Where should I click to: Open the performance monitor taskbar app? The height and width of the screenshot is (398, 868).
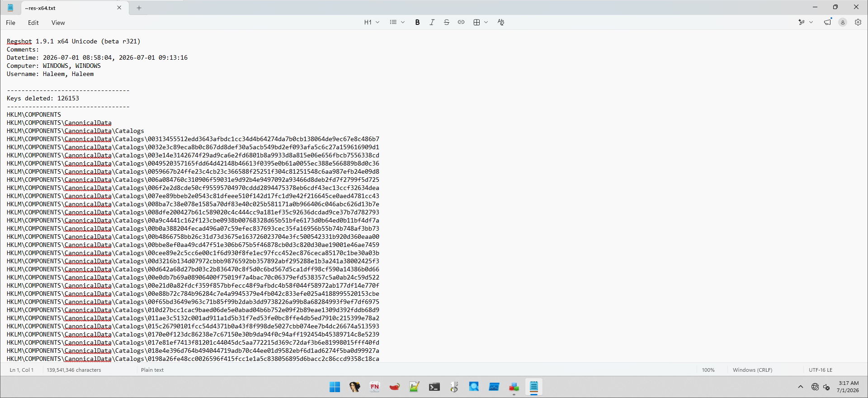pos(494,387)
